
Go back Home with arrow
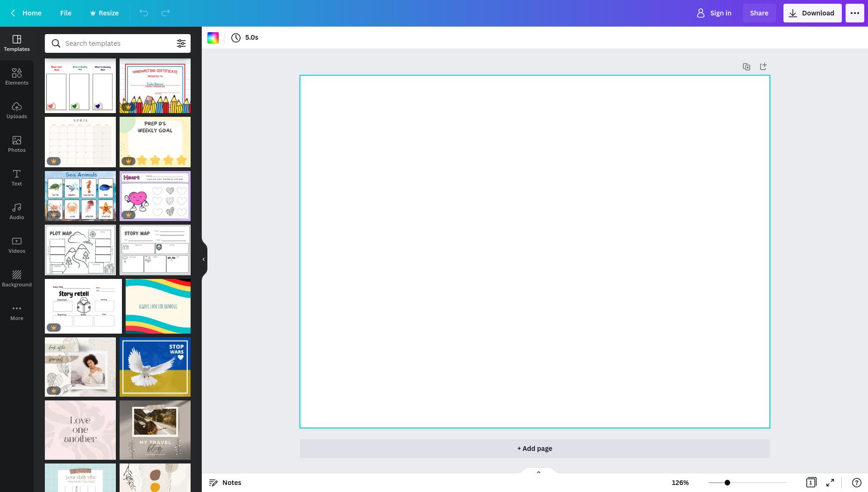coord(26,13)
